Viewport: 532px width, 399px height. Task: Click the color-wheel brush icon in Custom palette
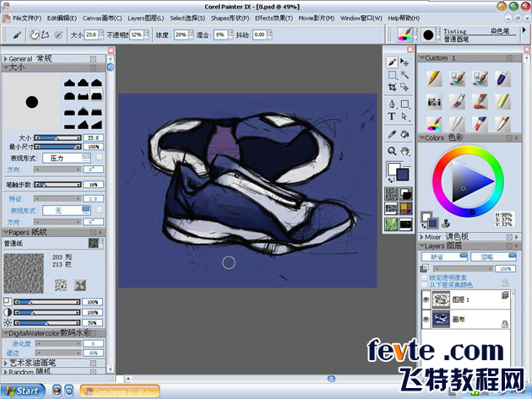pos(434,124)
